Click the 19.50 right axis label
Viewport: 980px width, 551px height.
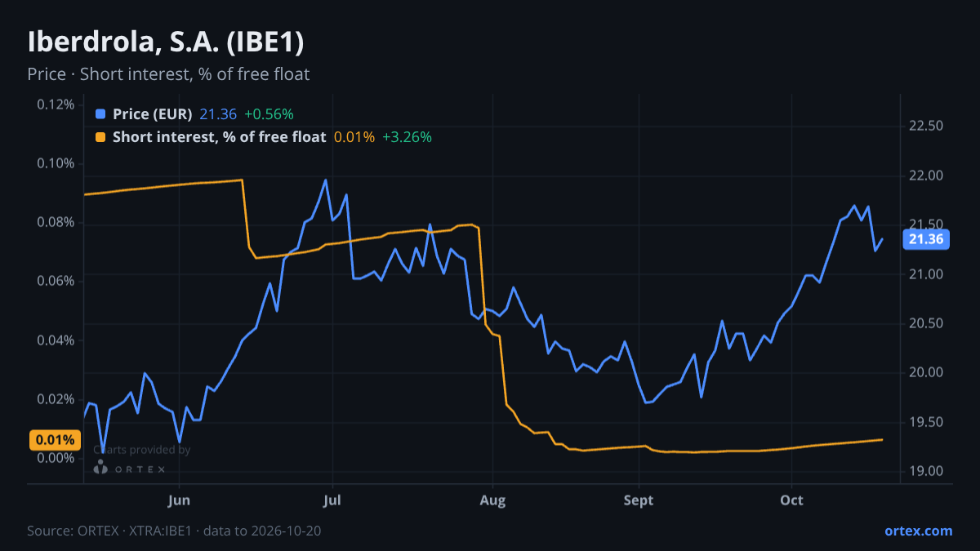(926, 422)
